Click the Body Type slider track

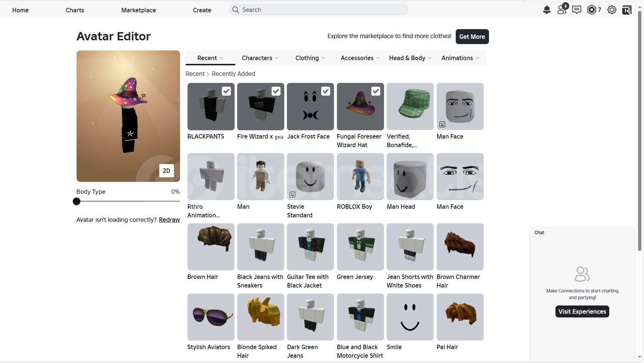pyautogui.click(x=128, y=201)
